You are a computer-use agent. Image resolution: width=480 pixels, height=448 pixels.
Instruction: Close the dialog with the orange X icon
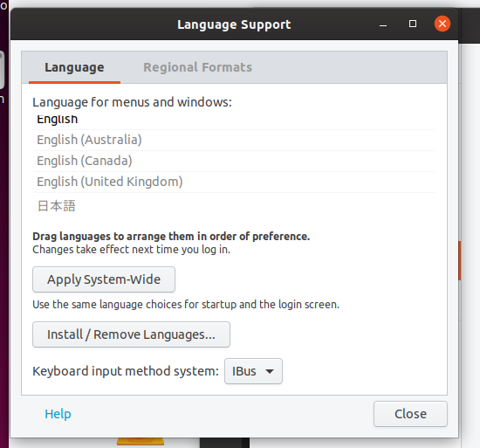(442, 24)
